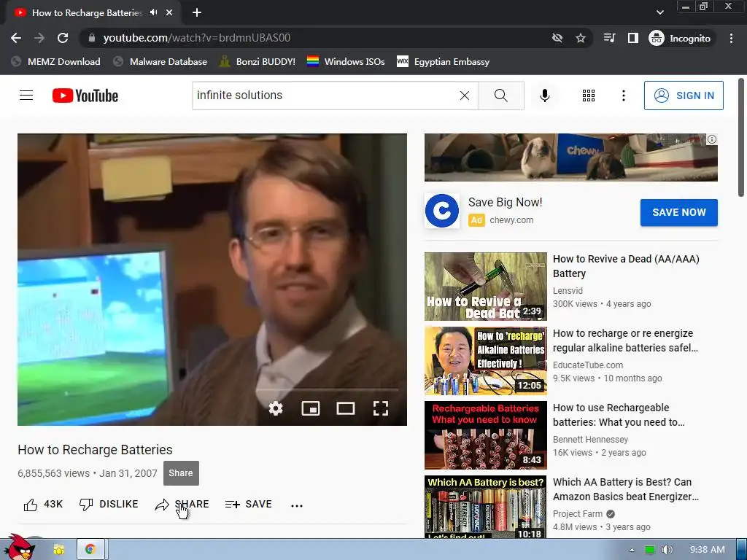Open Bennett Hennessey channel name
747x560 pixels.
tap(590, 439)
